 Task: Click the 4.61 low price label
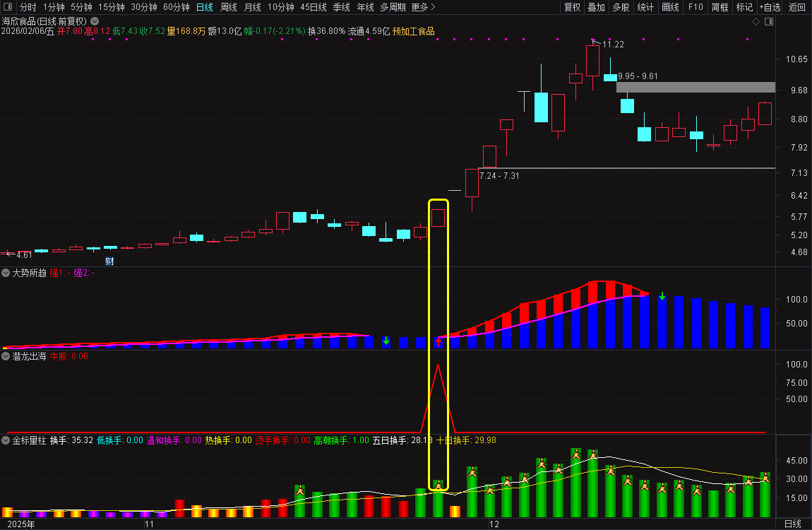point(24,255)
